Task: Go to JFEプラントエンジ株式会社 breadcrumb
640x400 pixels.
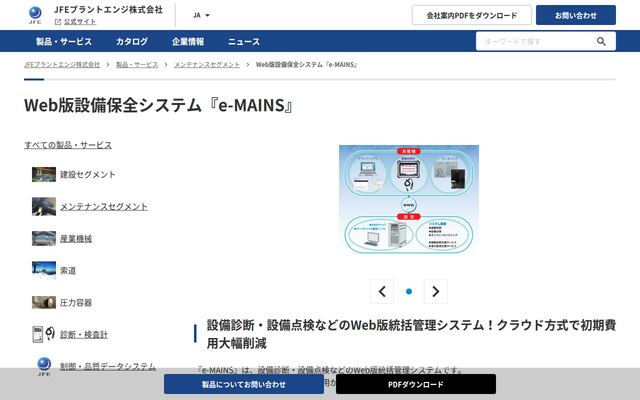Action: (62, 64)
